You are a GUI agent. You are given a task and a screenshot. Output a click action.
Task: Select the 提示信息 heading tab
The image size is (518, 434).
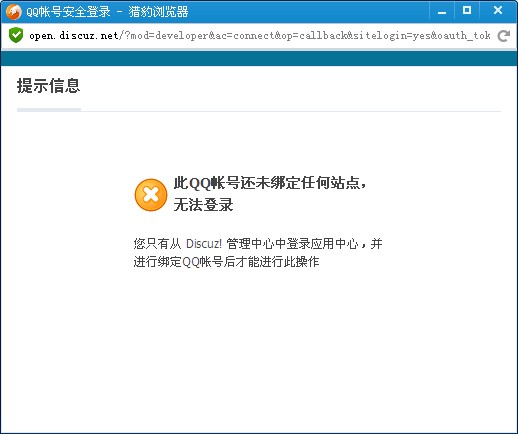(49, 86)
